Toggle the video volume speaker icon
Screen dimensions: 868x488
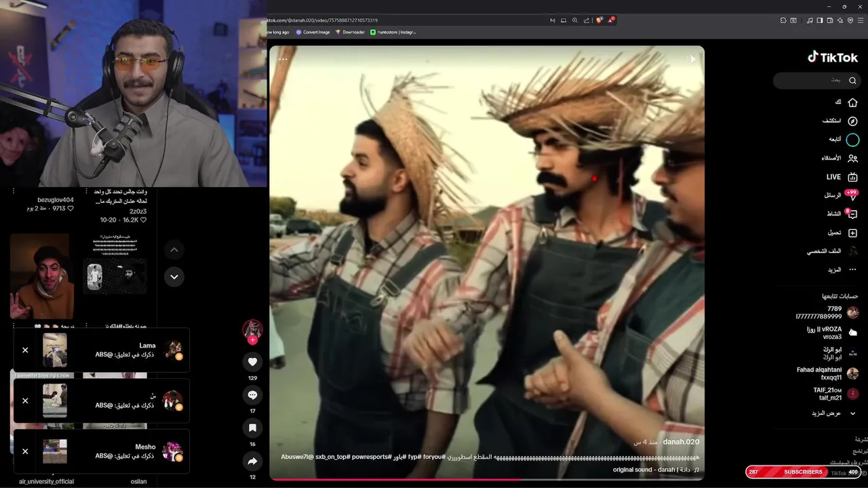point(690,60)
